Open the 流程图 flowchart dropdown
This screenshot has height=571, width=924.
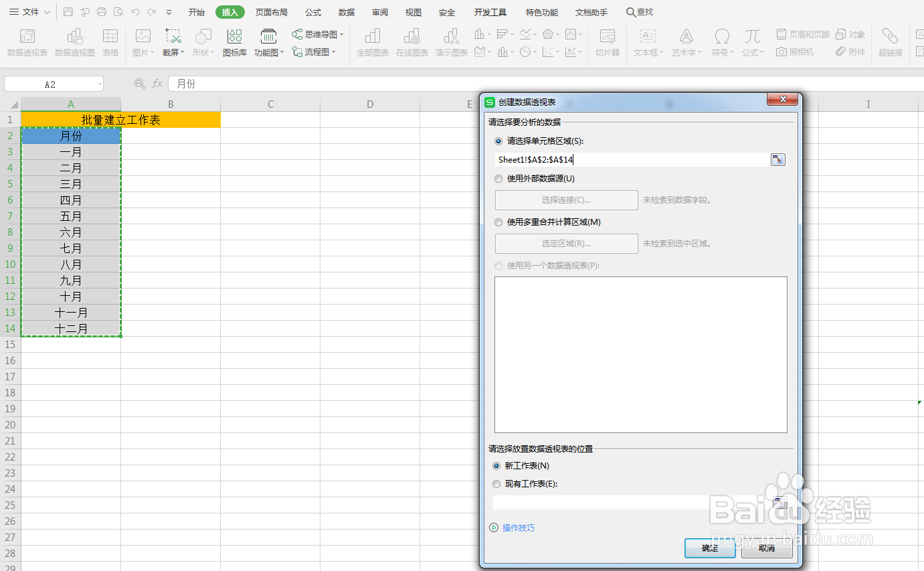point(333,52)
